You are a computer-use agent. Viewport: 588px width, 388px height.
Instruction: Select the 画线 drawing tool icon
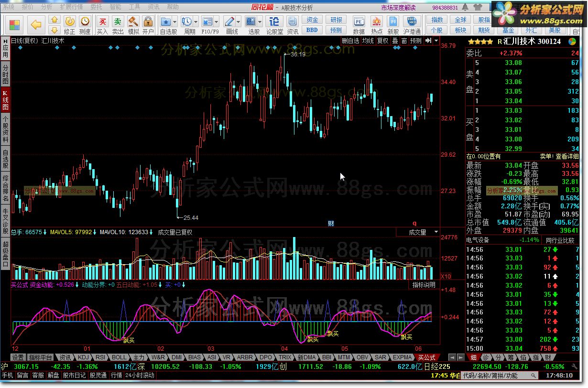tap(229, 22)
